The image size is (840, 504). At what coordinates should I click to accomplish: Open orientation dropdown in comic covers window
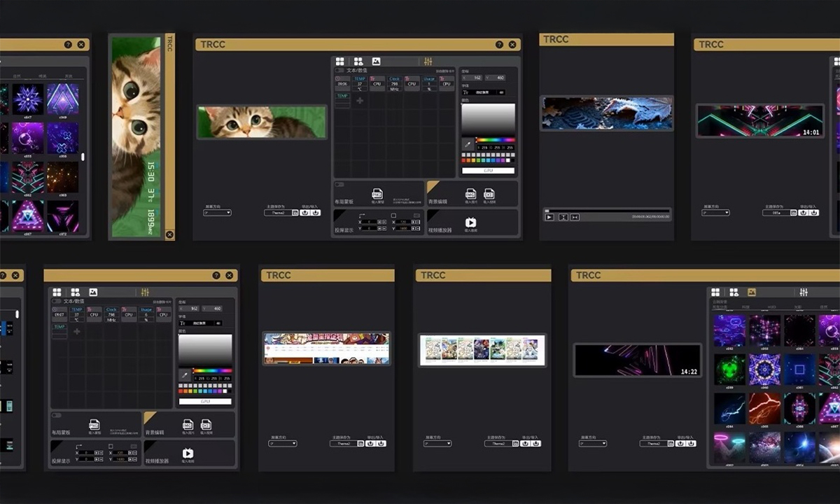tap(437, 443)
